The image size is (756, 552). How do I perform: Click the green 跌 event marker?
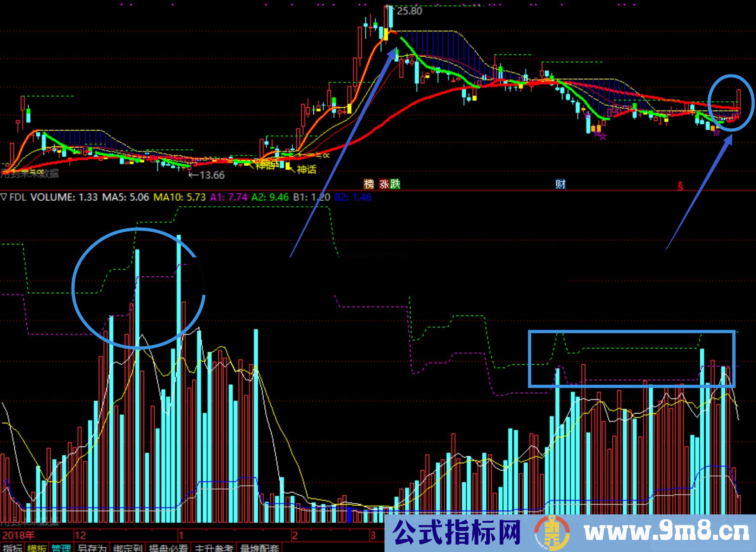395,184
